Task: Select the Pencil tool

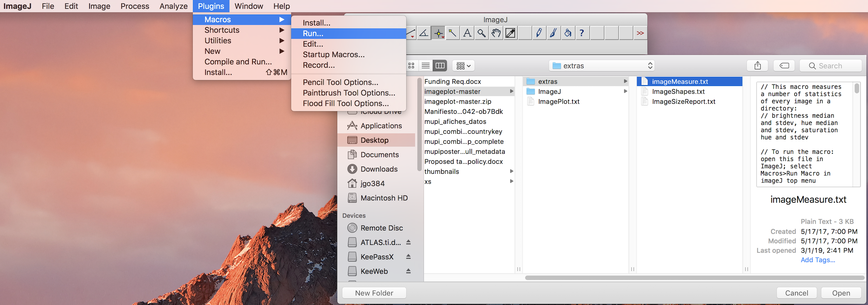Action: [539, 33]
